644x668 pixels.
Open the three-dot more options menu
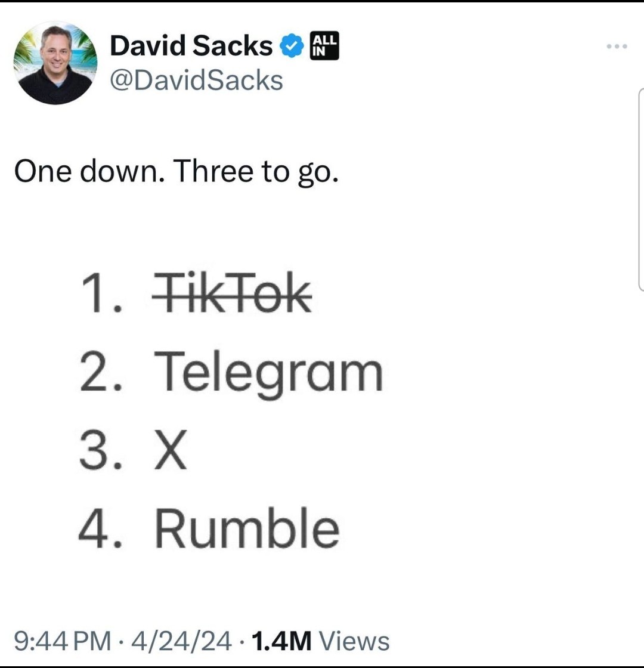tap(617, 46)
